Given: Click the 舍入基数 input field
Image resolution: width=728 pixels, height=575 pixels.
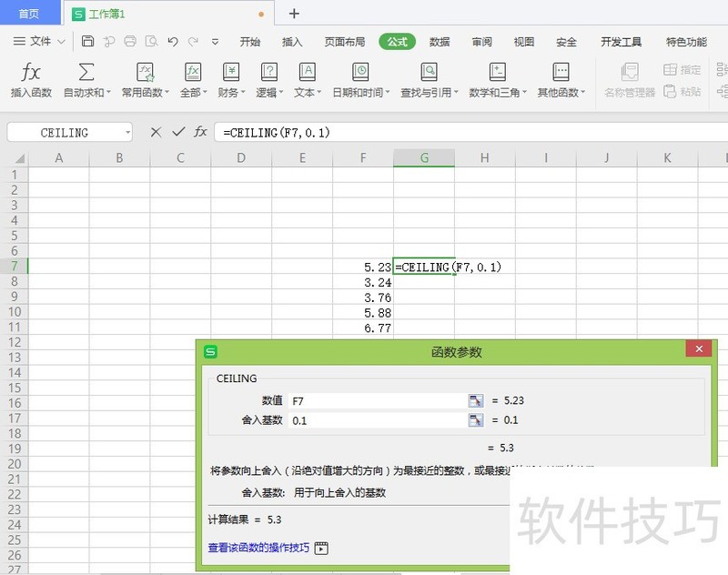Looking at the screenshot, I should 377,420.
